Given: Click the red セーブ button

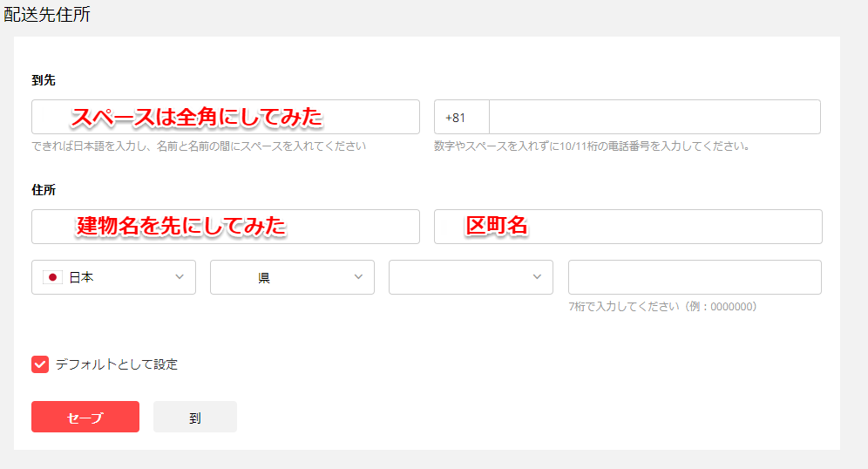Looking at the screenshot, I should (x=85, y=417).
